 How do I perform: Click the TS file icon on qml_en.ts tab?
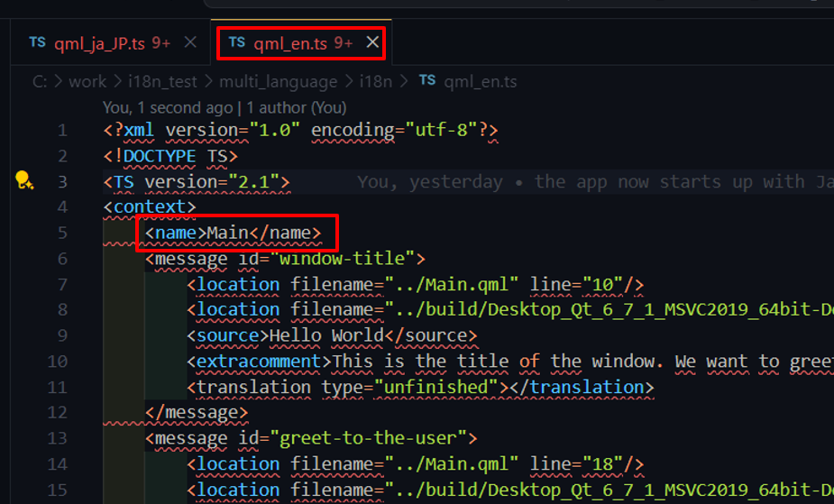click(236, 43)
